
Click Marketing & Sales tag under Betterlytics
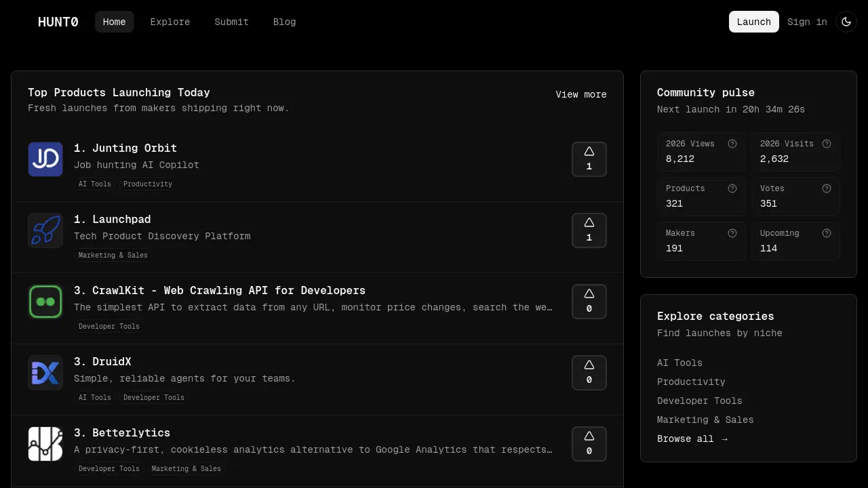(186, 468)
